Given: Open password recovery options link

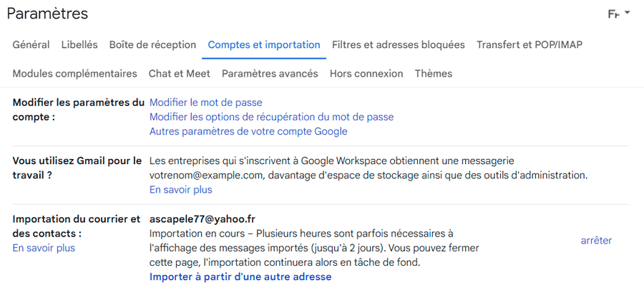Looking at the screenshot, I should coord(271,117).
